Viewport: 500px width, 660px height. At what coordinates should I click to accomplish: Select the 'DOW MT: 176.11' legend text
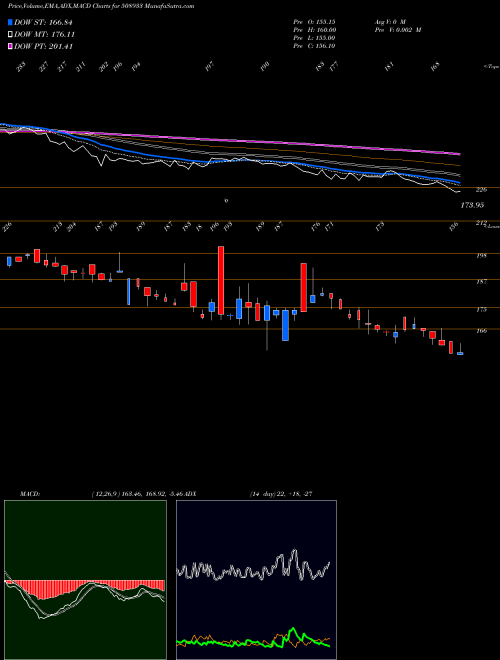tap(44, 34)
